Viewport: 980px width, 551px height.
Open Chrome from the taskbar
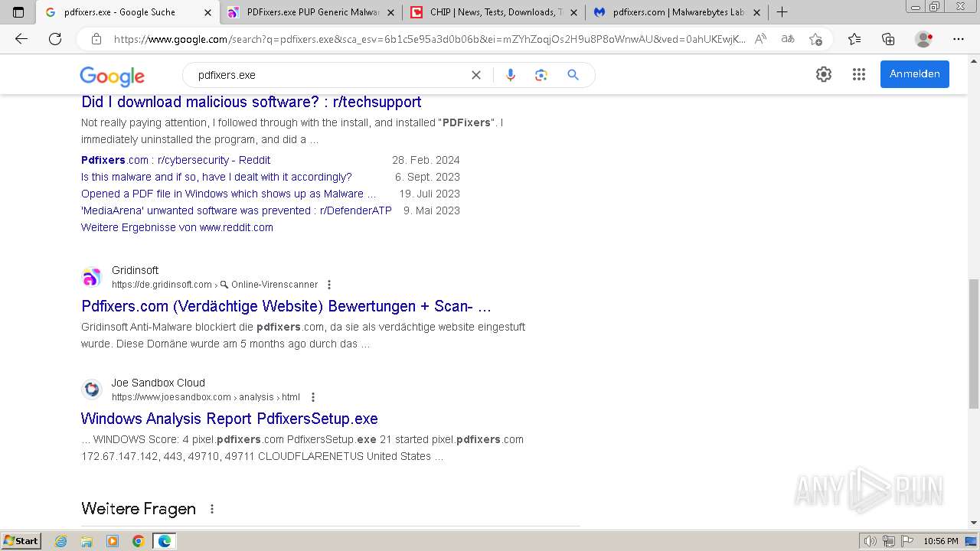[138, 541]
